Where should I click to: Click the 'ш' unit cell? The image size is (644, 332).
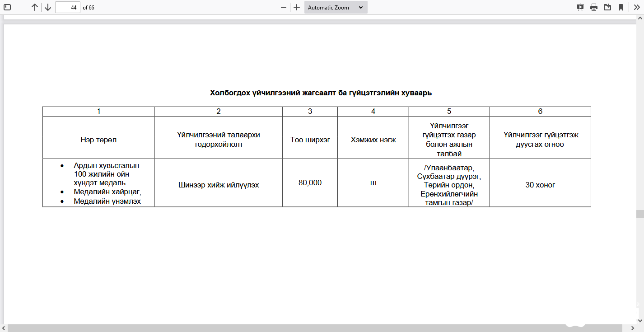click(373, 183)
